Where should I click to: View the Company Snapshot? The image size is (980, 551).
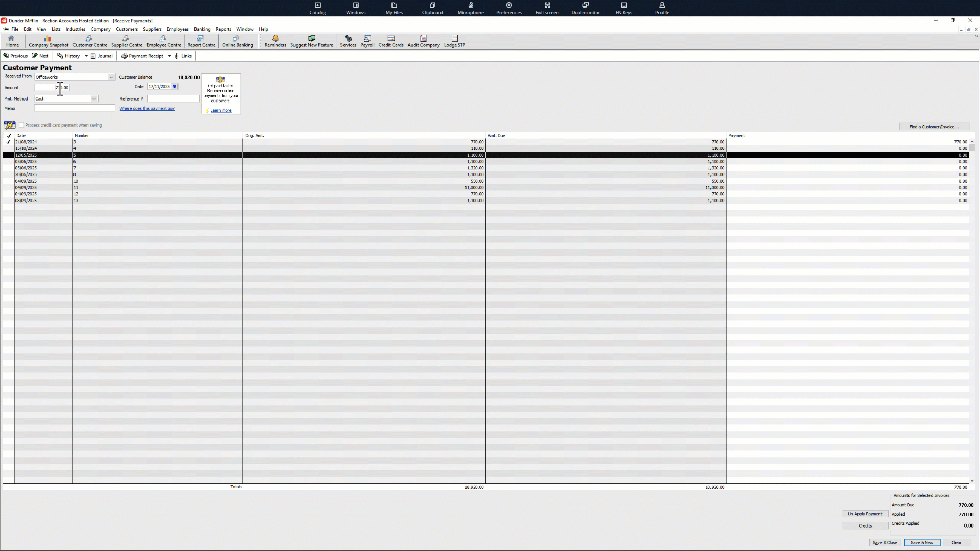(x=48, y=41)
